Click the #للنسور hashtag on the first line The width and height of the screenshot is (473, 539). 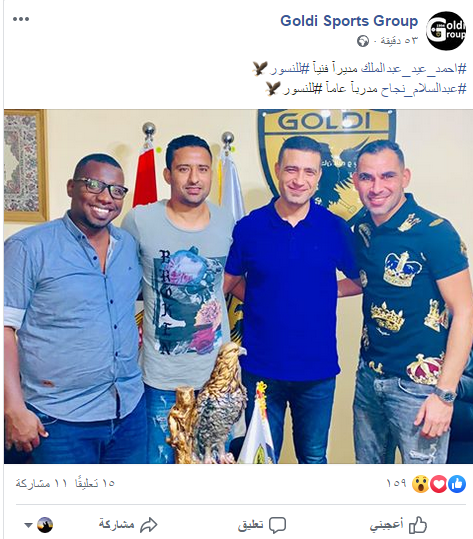pos(289,69)
